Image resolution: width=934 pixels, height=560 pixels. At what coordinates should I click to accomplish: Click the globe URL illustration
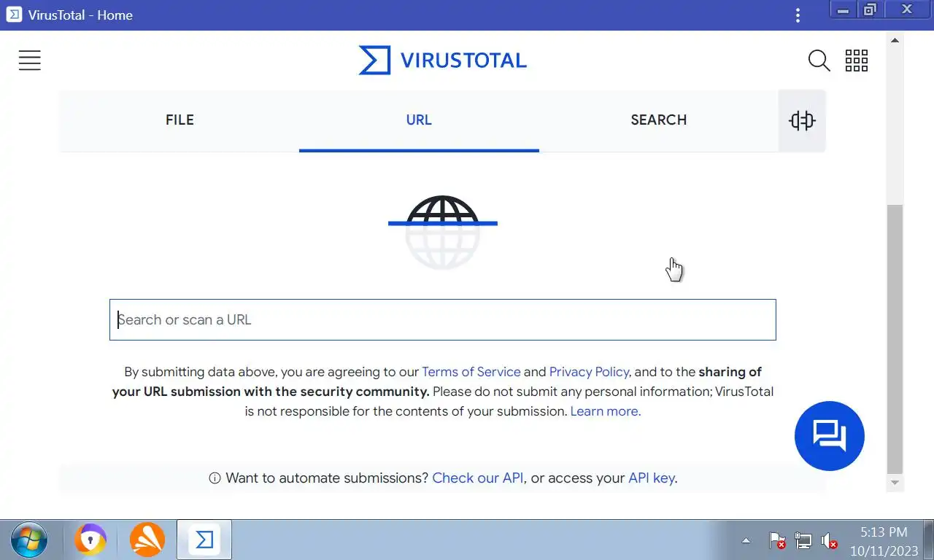click(x=442, y=233)
